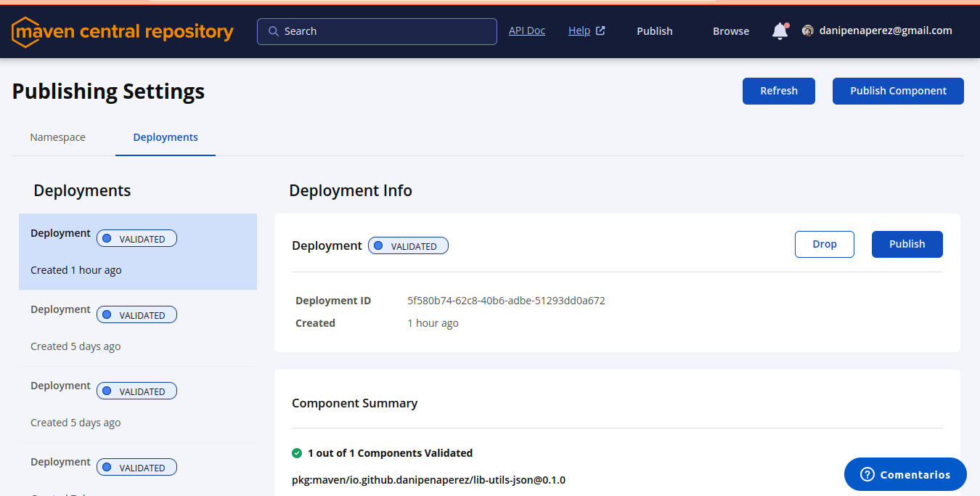Open the Help link
980x496 pixels.
[x=579, y=31]
